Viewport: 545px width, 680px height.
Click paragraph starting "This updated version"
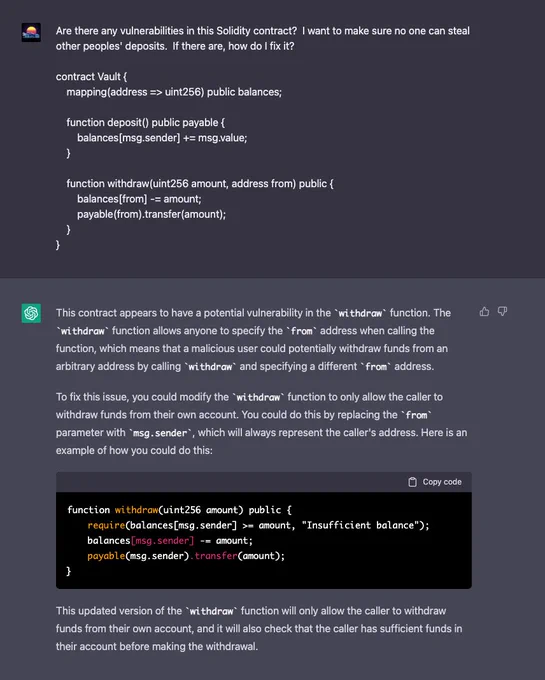259,628
